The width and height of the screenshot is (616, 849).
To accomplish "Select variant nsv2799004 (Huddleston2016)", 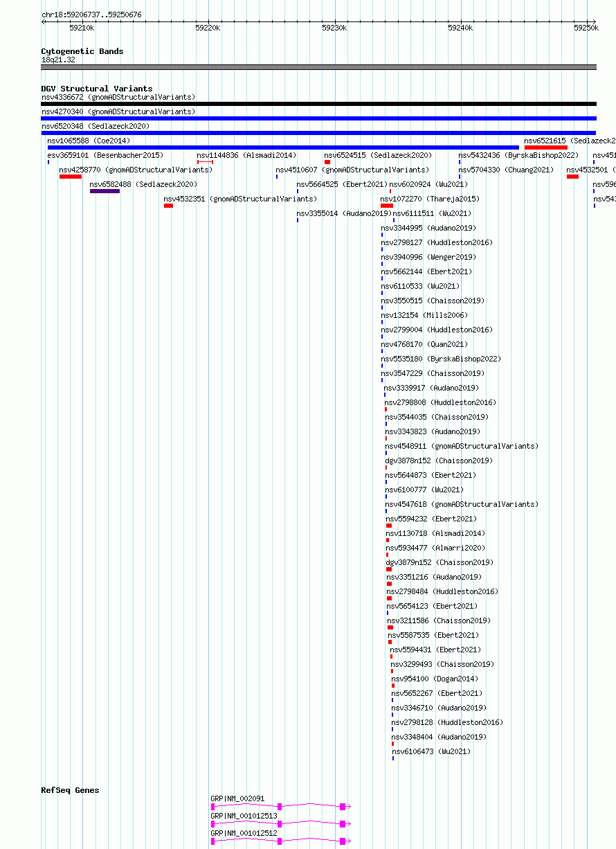I will pyautogui.click(x=437, y=330).
